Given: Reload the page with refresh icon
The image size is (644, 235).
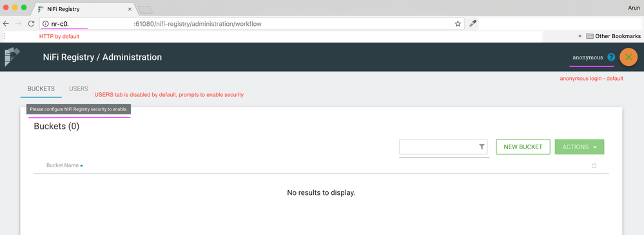Looking at the screenshot, I should (x=31, y=24).
